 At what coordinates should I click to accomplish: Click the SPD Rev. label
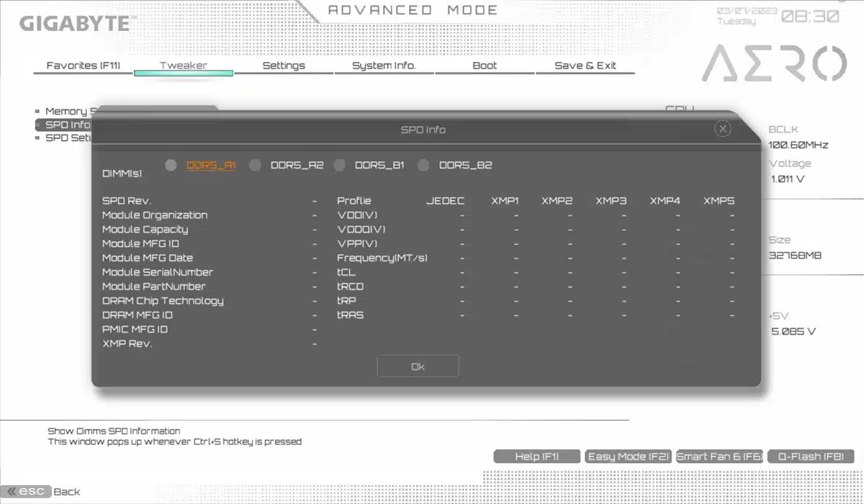[x=127, y=201]
